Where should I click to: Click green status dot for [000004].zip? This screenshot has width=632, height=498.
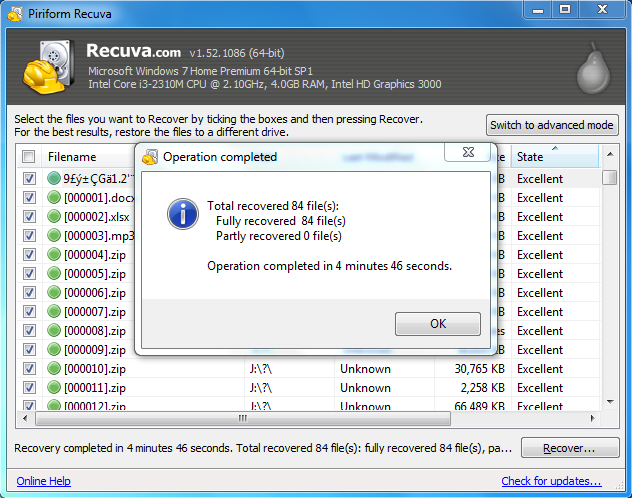pos(54,255)
